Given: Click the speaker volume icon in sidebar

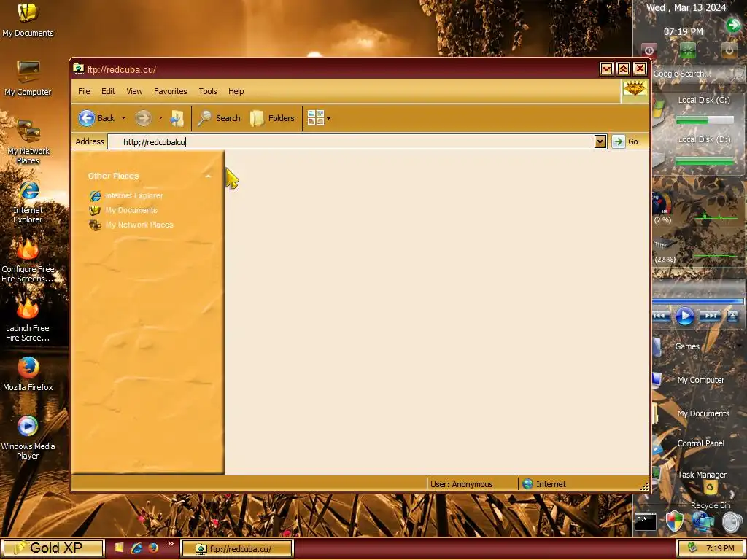Looking at the screenshot, I should 732,522.
